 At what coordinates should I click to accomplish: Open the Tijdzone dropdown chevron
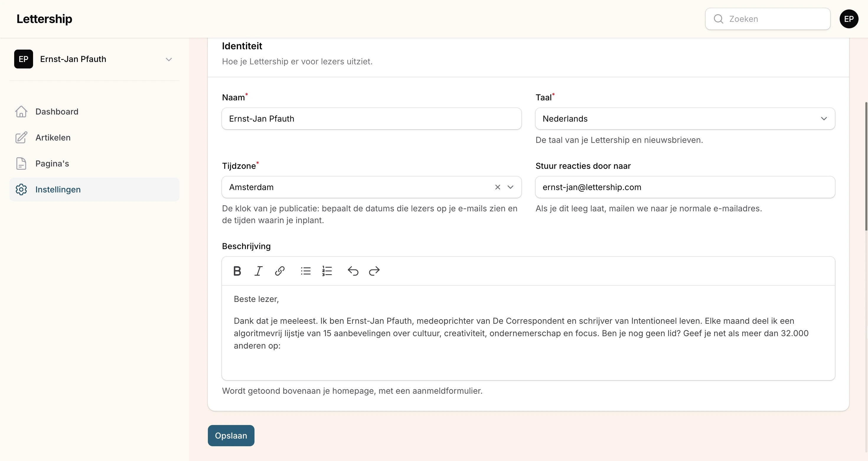coord(510,187)
